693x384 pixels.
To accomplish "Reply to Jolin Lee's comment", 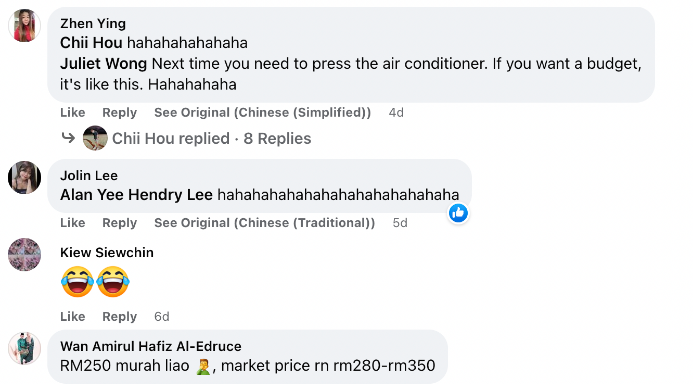I will (x=119, y=223).
